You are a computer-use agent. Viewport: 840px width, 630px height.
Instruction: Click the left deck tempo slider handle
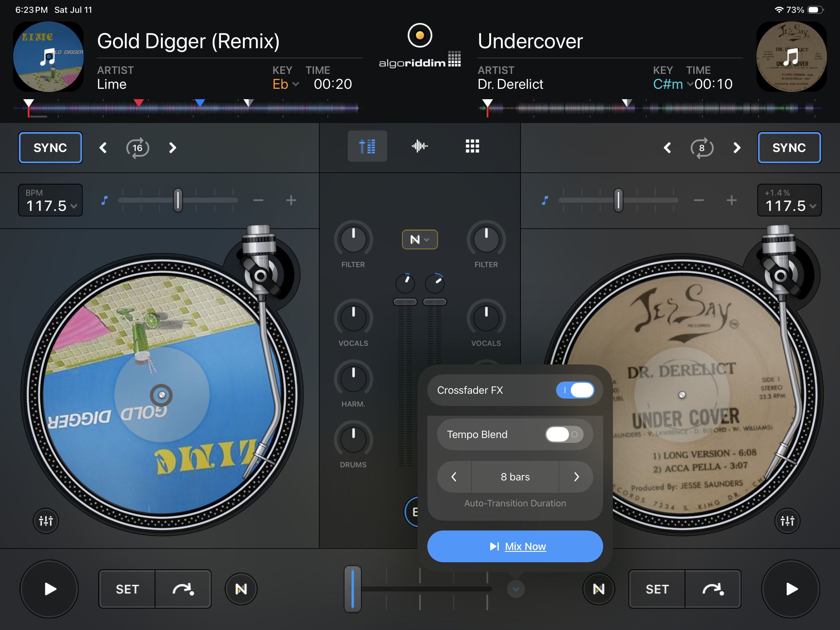(x=178, y=200)
